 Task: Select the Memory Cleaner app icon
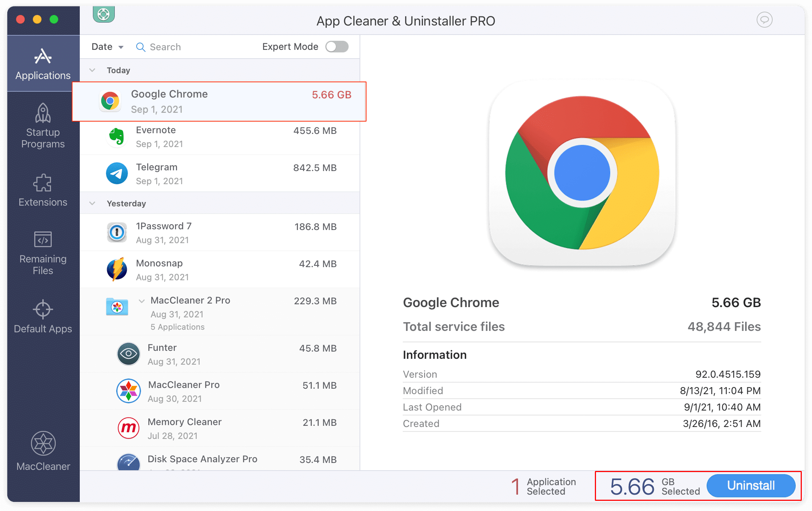tap(128, 428)
